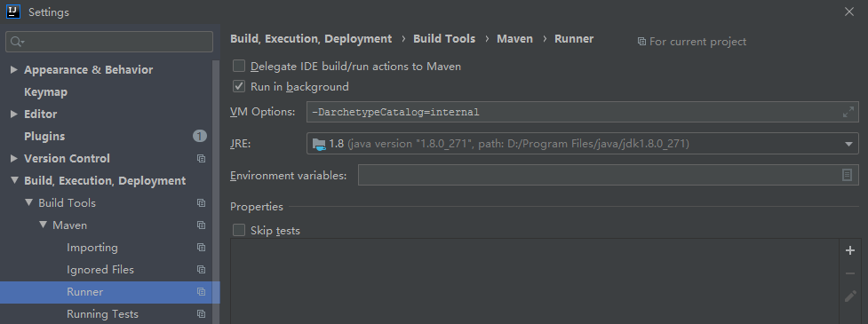Go to Build Tools breadcrumb
Image resolution: width=868 pixels, height=324 pixels.
[444, 39]
